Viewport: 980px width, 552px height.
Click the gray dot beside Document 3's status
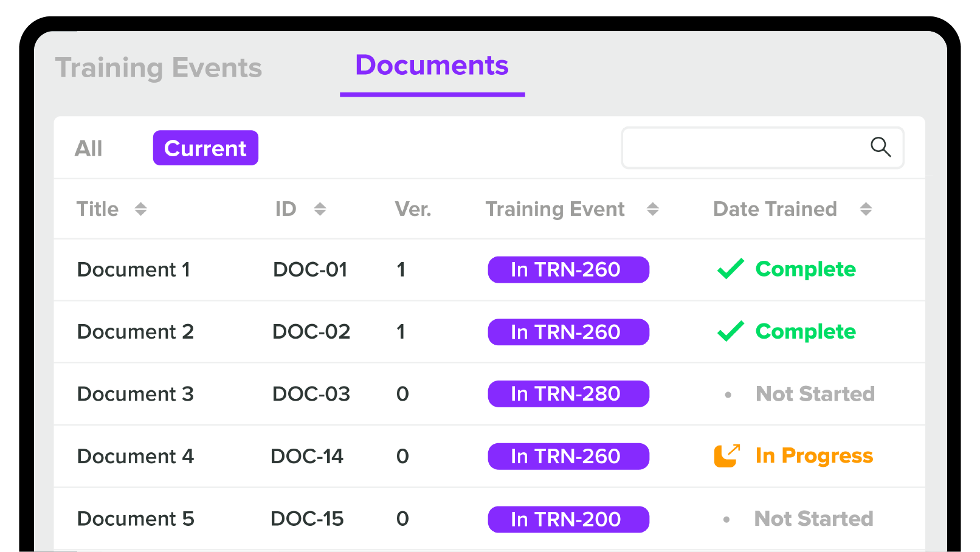point(727,394)
